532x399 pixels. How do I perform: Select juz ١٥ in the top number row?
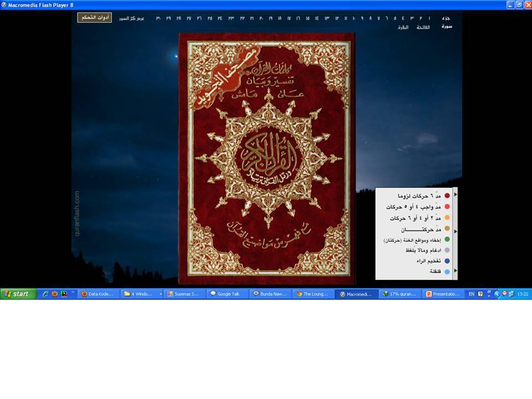click(308, 18)
